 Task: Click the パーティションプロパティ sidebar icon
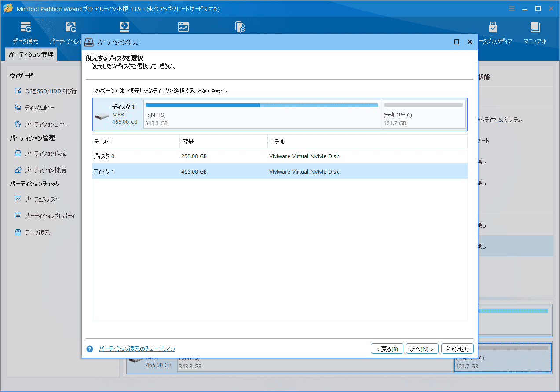point(18,215)
